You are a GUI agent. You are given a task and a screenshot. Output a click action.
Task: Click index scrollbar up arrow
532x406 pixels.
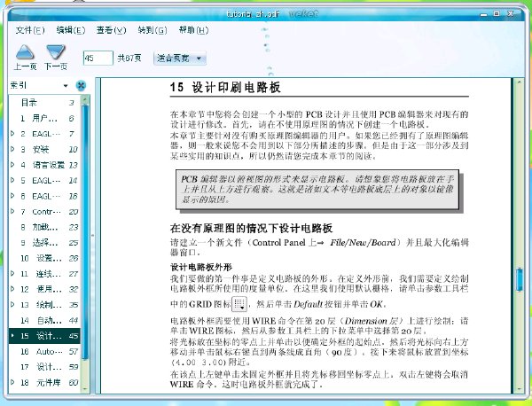(x=85, y=99)
